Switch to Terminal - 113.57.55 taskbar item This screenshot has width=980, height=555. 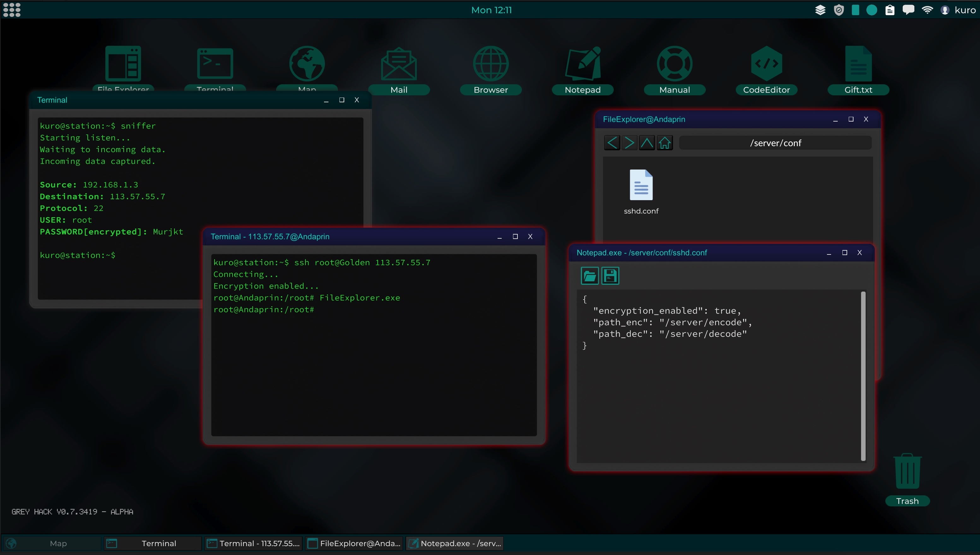tap(253, 543)
